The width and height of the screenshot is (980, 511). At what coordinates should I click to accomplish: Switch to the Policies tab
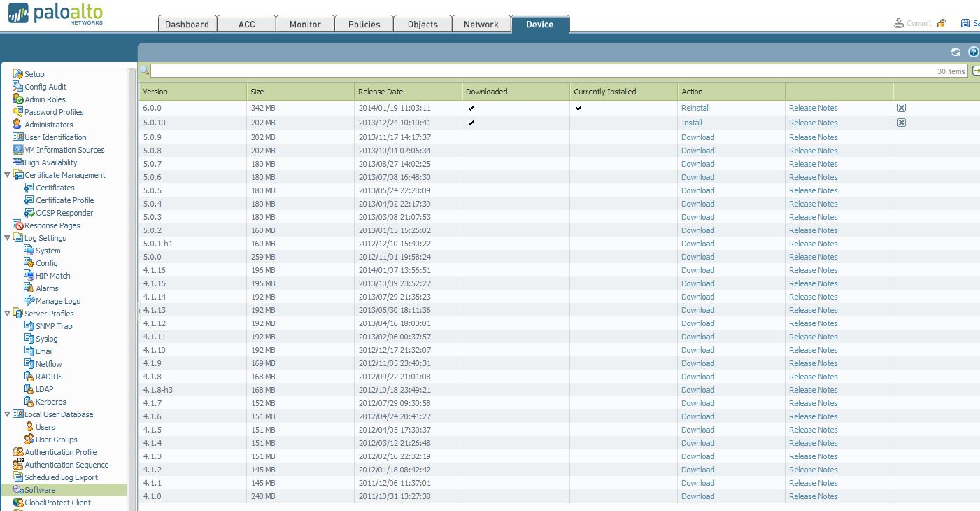click(364, 24)
